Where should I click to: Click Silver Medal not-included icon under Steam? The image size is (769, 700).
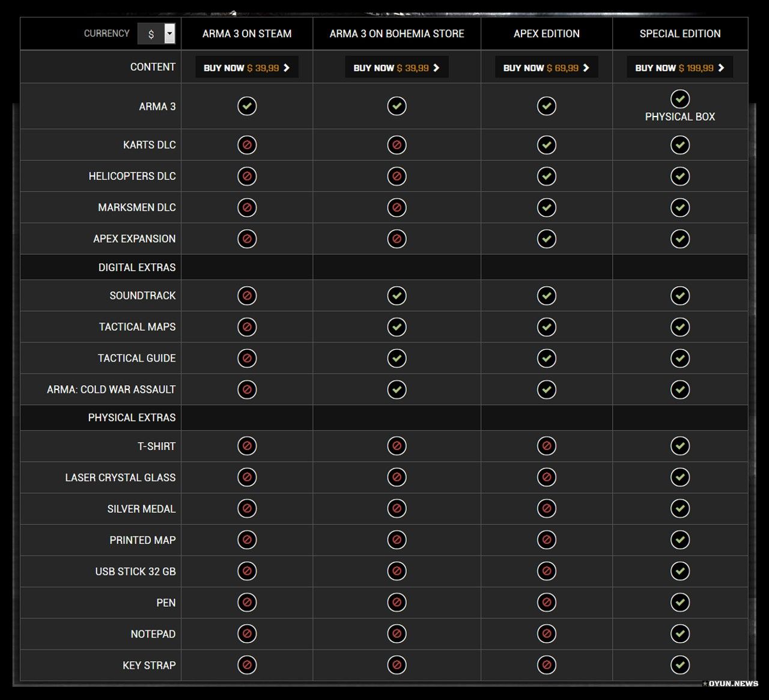point(247,508)
